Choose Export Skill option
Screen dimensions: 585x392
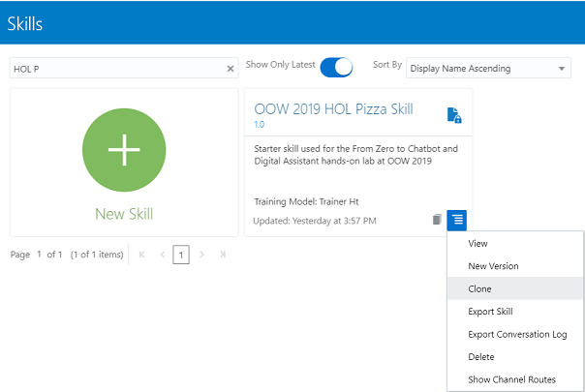515,312
